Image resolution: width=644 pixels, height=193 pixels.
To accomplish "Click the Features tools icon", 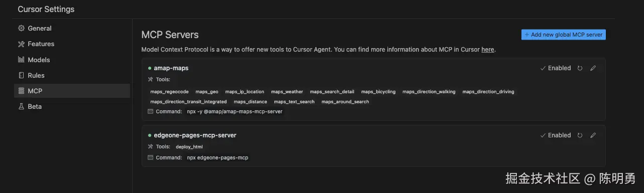I will pyautogui.click(x=21, y=44).
